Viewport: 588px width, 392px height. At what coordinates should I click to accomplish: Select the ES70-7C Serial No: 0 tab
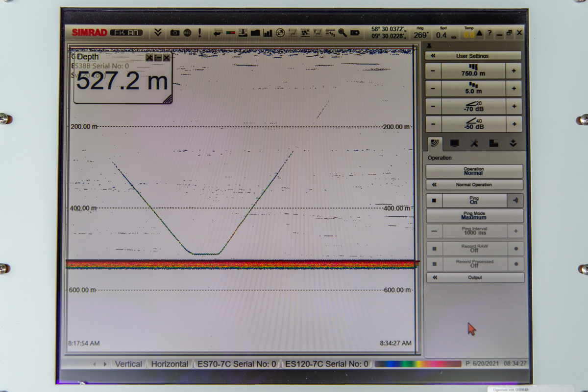tap(237, 364)
